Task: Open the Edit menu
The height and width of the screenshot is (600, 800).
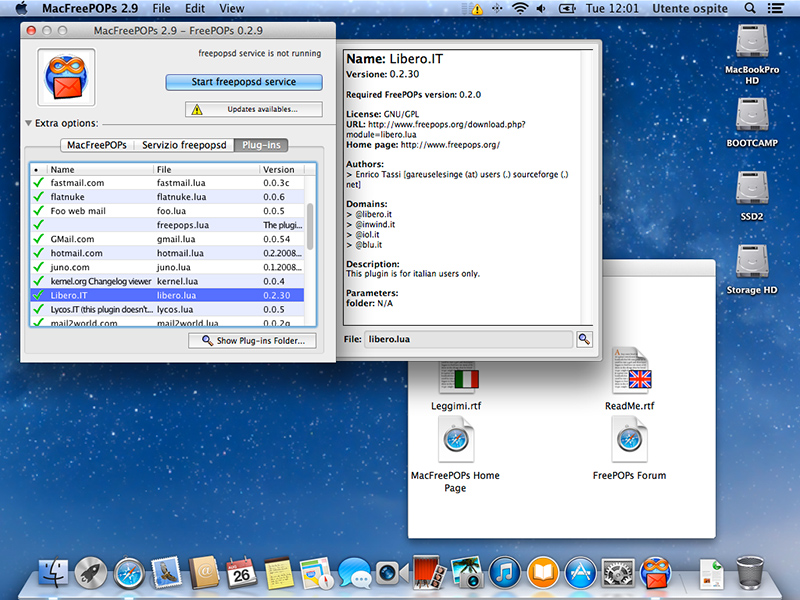Action: point(195,8)
